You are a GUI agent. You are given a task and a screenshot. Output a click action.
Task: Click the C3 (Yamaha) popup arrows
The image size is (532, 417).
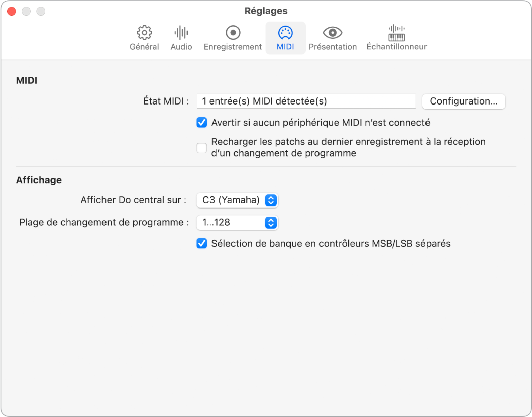271,200
